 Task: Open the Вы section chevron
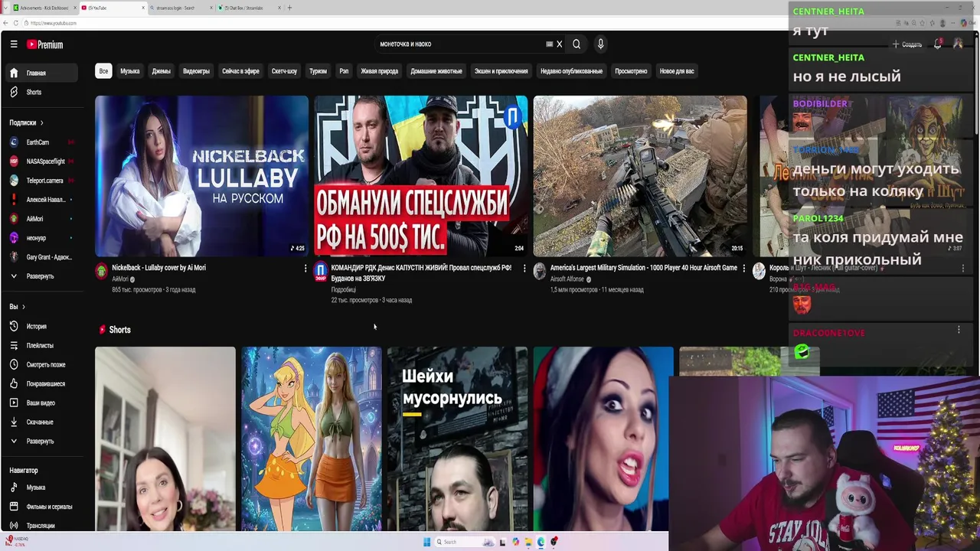(23, 306)
